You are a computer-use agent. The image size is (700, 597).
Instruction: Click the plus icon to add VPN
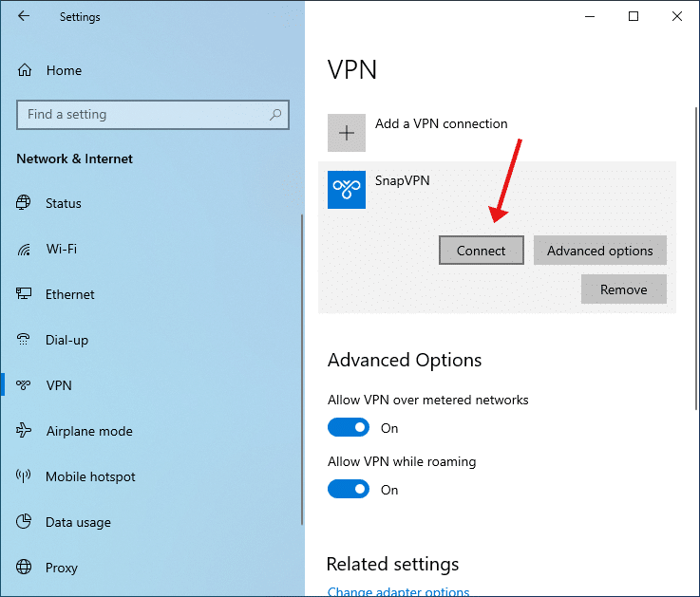[x=347, y=133]
